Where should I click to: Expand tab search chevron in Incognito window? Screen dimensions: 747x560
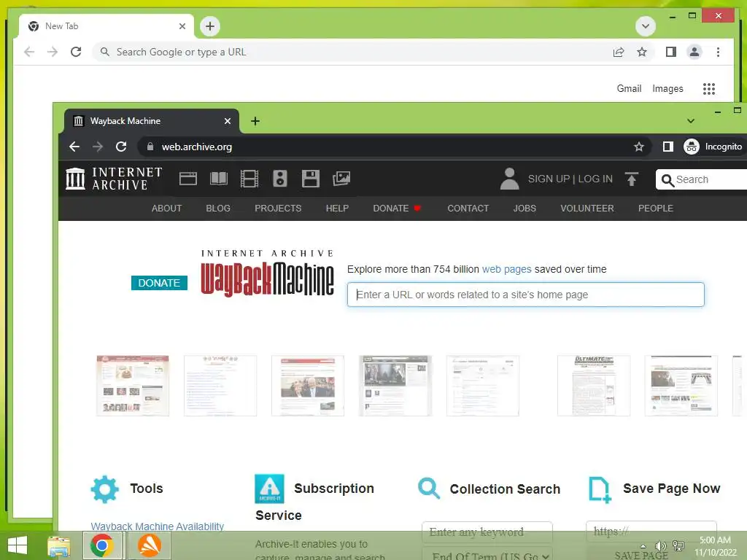[x=691, y=121]
